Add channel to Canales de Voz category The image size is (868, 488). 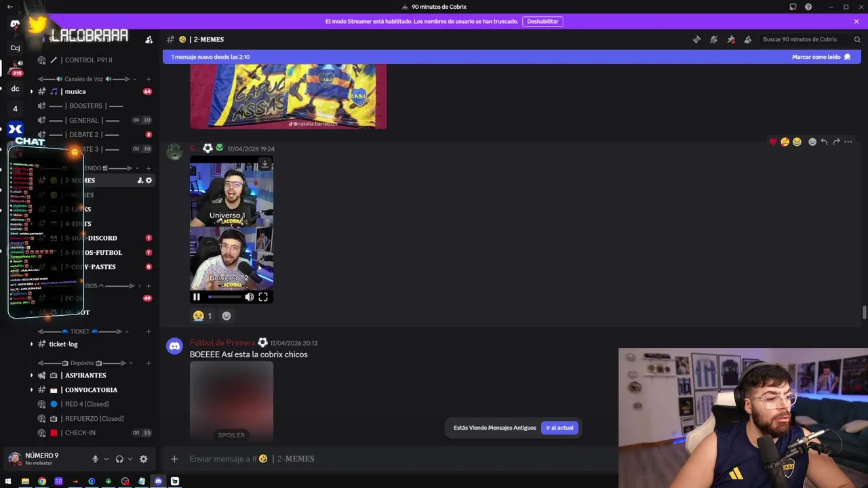[149, 79]
